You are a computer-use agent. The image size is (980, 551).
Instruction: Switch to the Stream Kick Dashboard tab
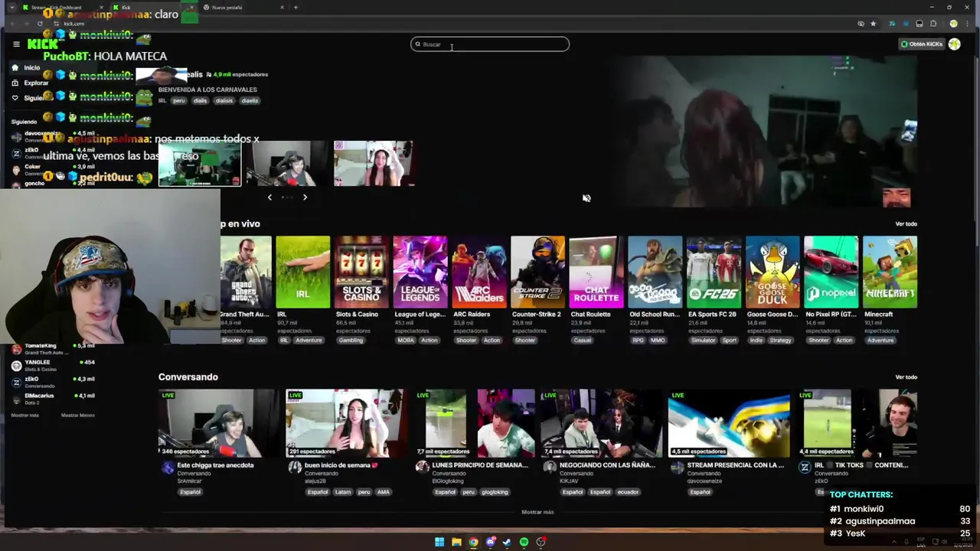pos(60,8)
